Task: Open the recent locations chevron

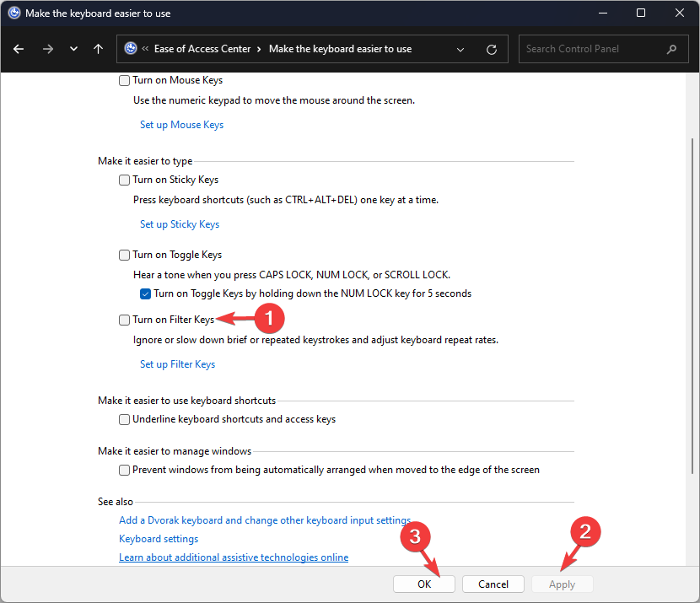Action: (x=73, y=49)
